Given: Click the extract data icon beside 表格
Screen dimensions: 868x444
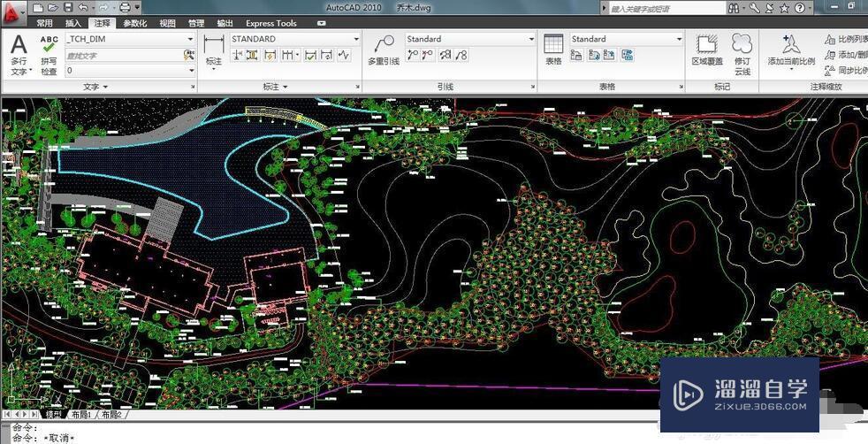Looking at the screenshot, I should 576,55.
